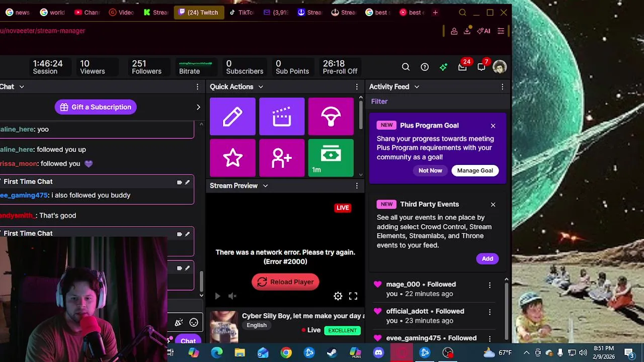This screenshot has width=644, height=362.
Task: Click the stream-manager URL in address bar
Action: pos(43,31)
